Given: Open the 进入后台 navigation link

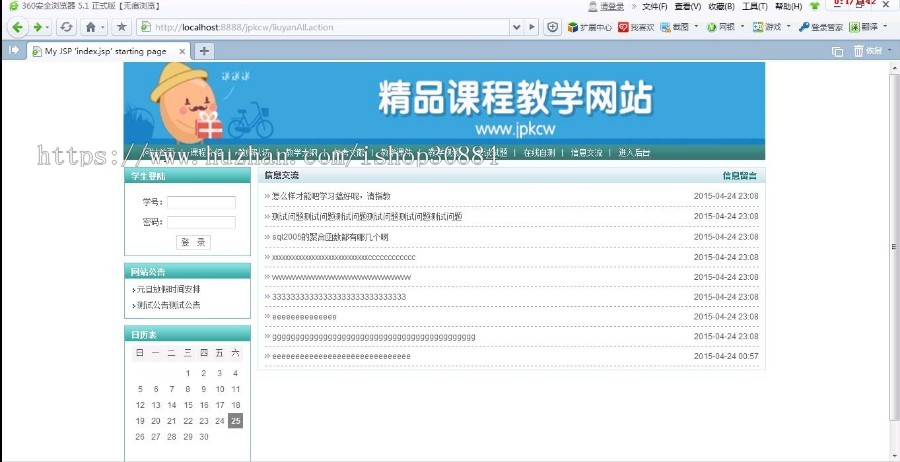Looking at the screenshot, I should pyautogui.click(x=634, y=153).
